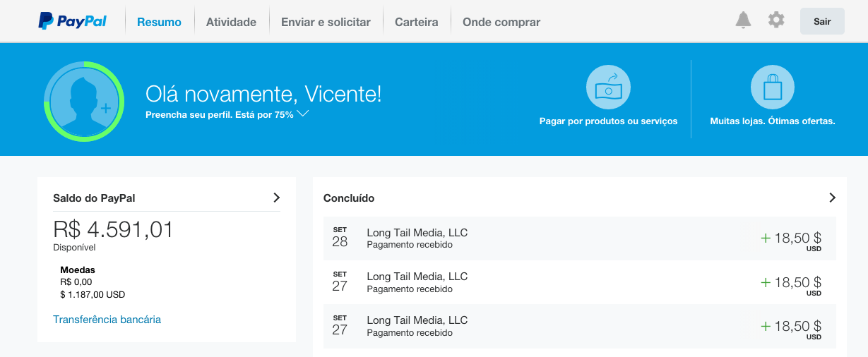868x357 pixels.
Task: Click the R$ 0,00 currency line
Action: click(x=76, y=282)
